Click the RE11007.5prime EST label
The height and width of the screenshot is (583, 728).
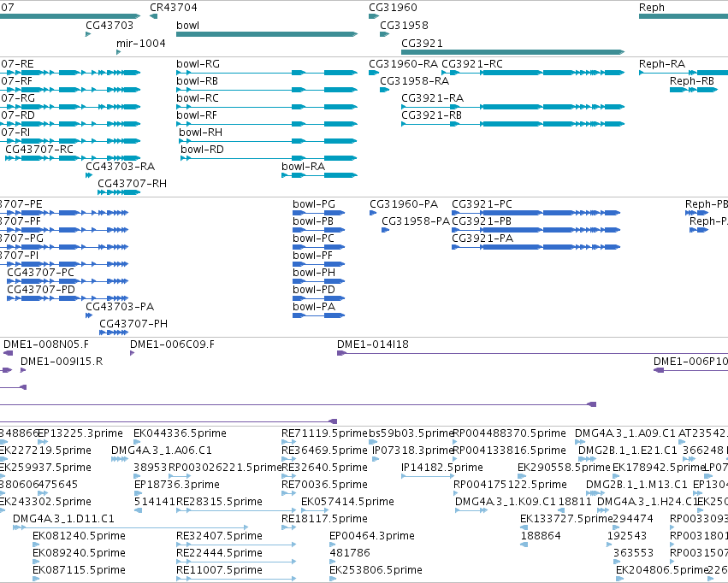(219, 570)
